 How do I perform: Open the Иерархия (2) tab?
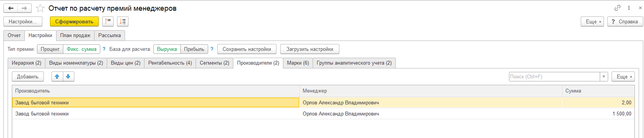26,63
